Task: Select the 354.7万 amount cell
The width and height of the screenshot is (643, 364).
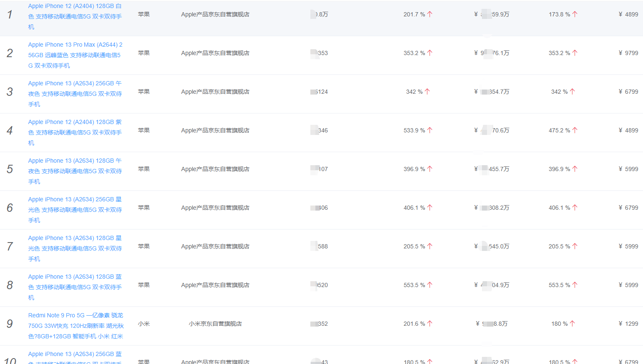Action: [x=492, y=92]
